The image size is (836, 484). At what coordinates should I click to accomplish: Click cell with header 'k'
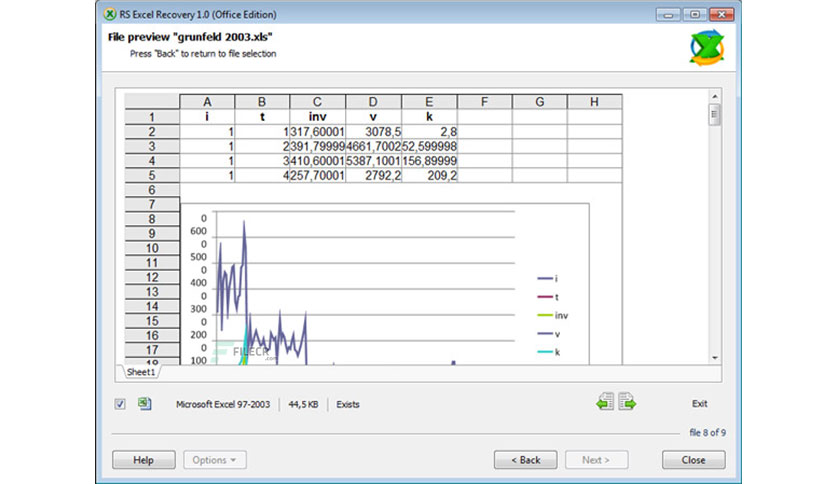pos(429,117)
